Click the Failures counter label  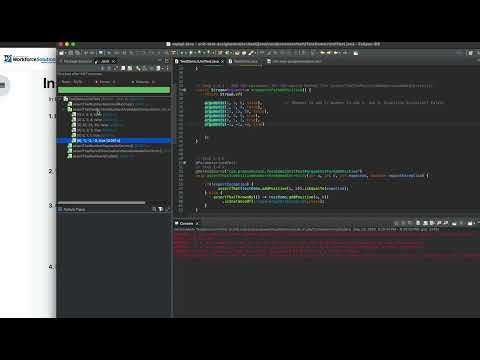pyautogui.click(x=143, y=82)
